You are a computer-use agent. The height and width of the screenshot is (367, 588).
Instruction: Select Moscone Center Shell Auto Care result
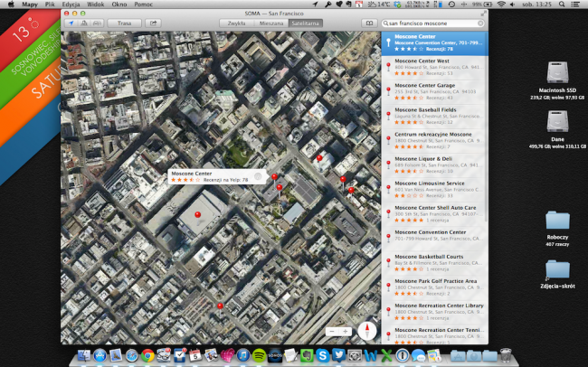433,214
